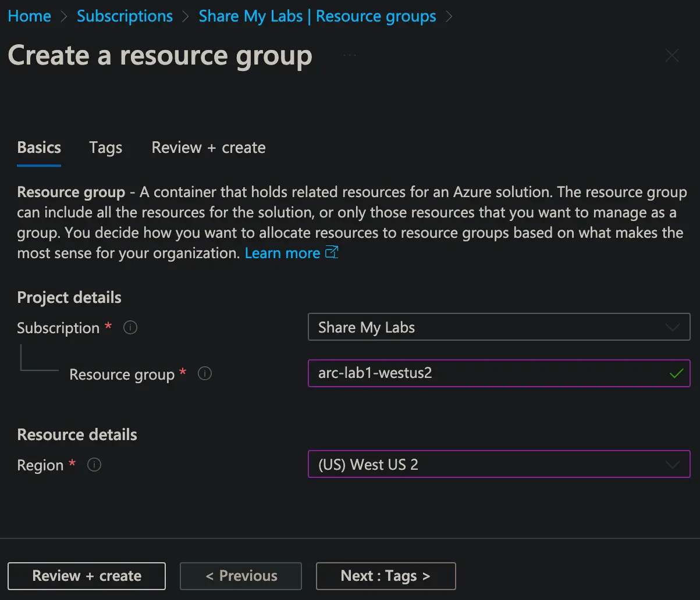Close the Create a resource group pane

pyautogui.click(x=672, y=56)
